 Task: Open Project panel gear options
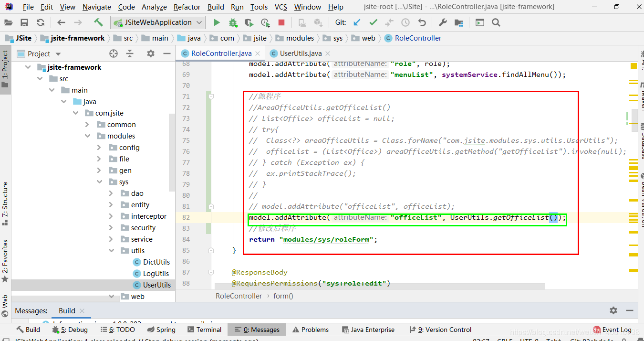point(151,53)
